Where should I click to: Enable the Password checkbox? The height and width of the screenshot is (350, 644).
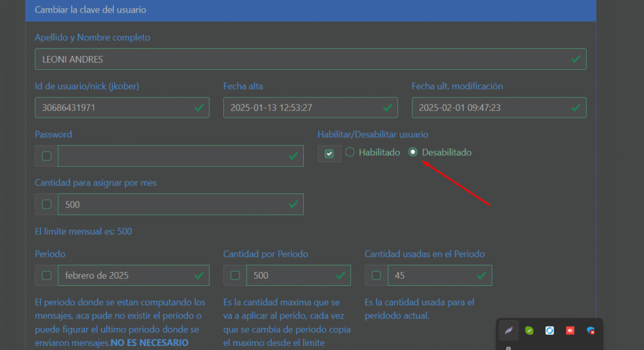tap(47, 156)
